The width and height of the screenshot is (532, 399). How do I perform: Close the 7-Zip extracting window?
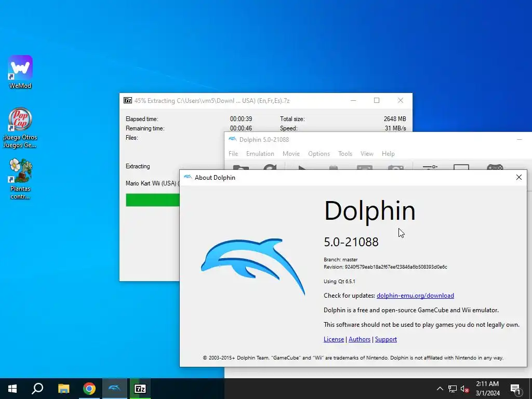(x=401, y=100)
